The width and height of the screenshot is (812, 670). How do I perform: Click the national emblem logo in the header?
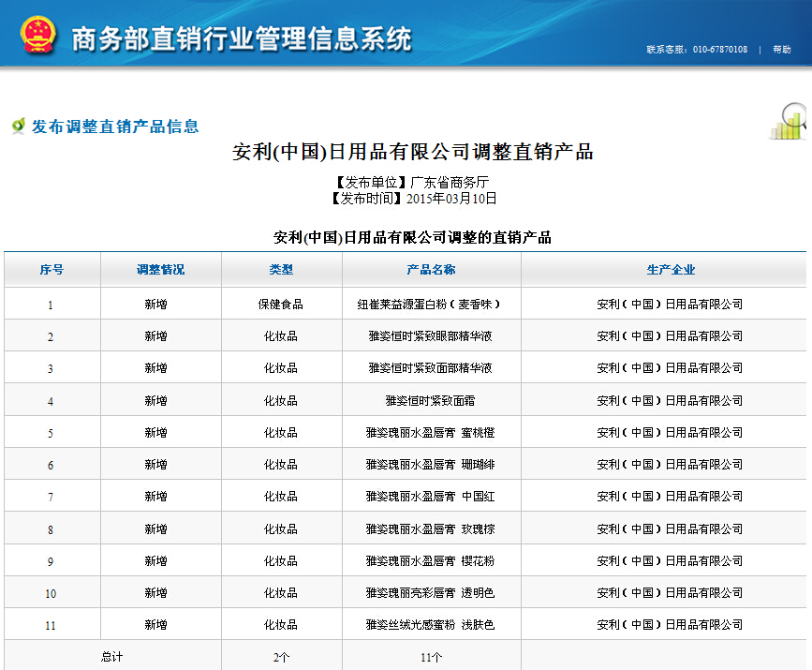click(x=37, y=37)
